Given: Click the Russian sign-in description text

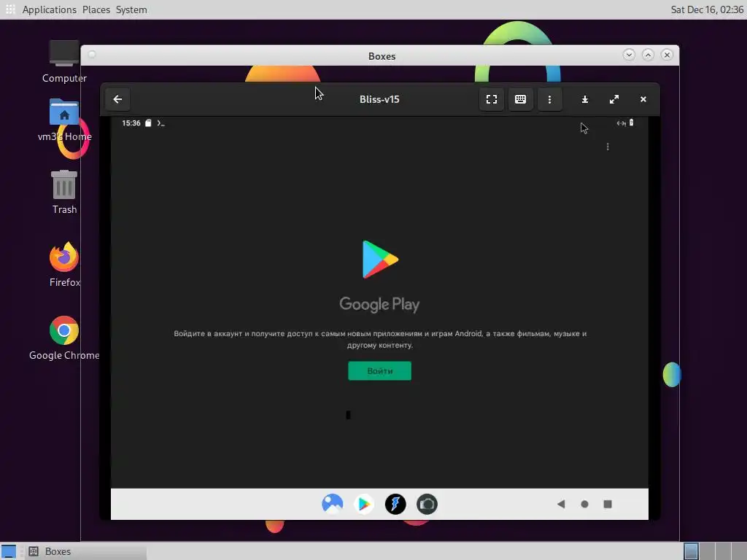Looking at the screenshot, I should pyautogui.click(x=379, y=339).
